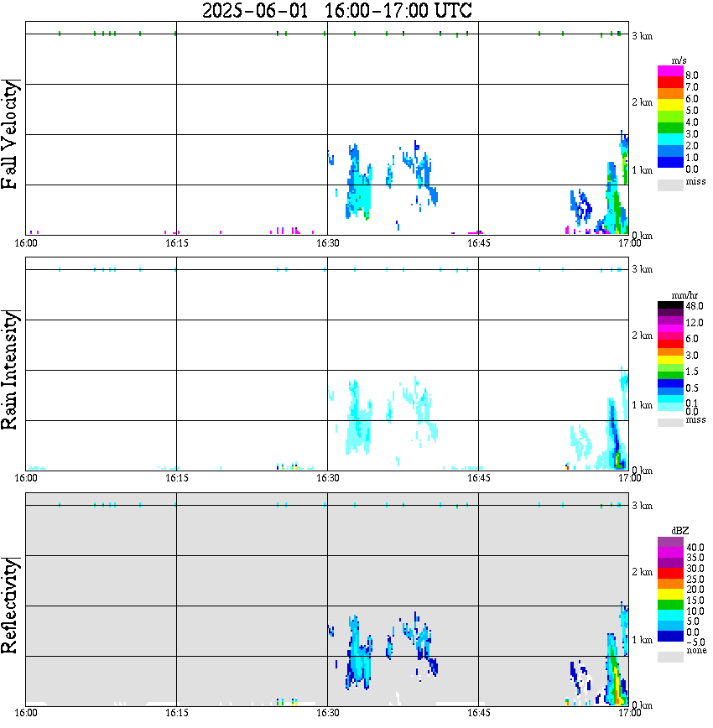Screen dimensions: 713x728
Task: Click the '16:00' time label under Fall Velocity
Action: [x=26, y=243]
